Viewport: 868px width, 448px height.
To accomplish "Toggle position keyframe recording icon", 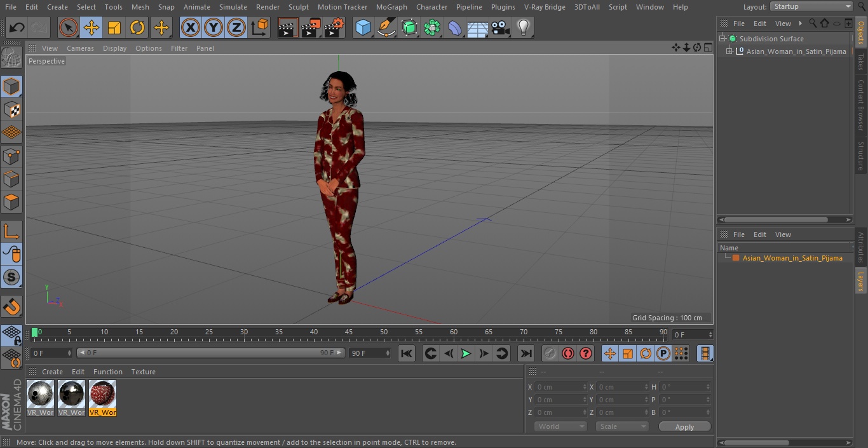I will pos(610,353).
